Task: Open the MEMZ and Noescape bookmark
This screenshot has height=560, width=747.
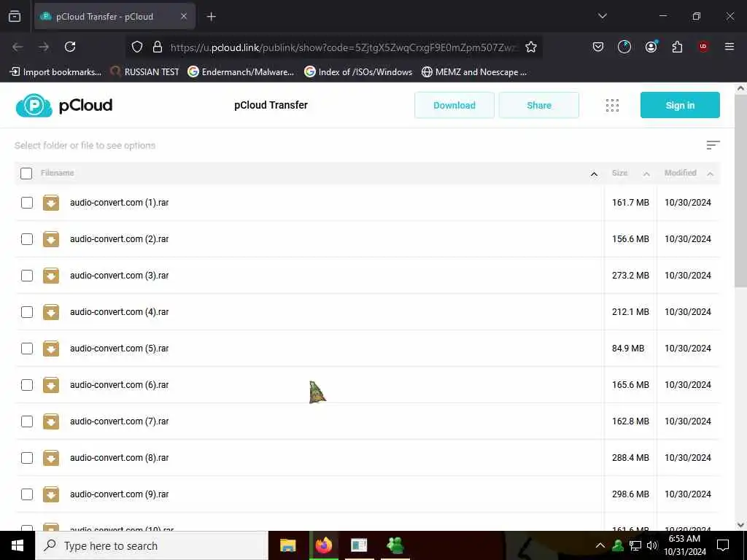Action: coord(474,72)
